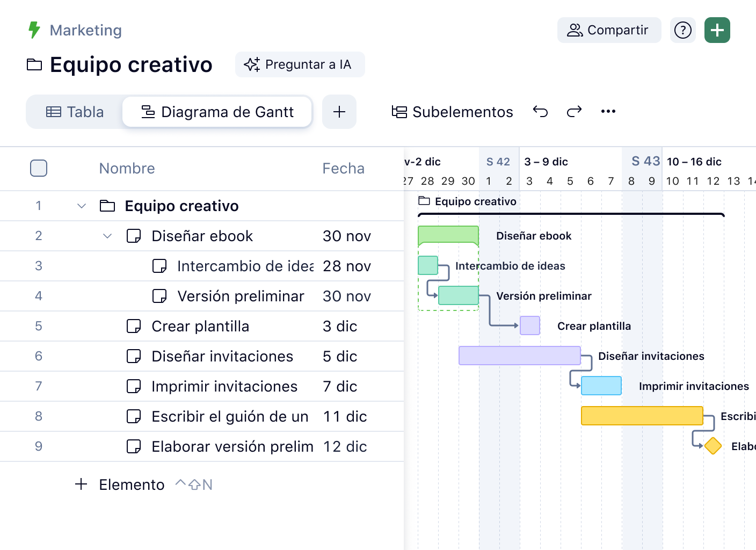
Task: Click the Compartir button
Action: (x=609, y=30)
